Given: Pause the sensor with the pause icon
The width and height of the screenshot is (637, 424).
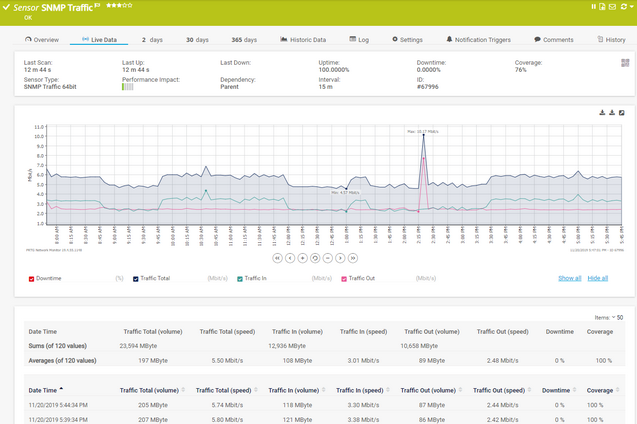Looking at the screenshot, I should coord(594,6).
